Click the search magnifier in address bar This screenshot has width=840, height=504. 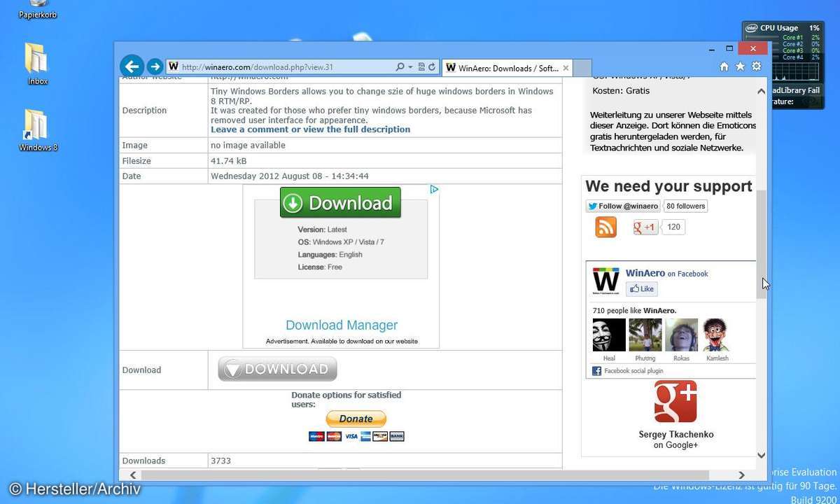point(400,67)
